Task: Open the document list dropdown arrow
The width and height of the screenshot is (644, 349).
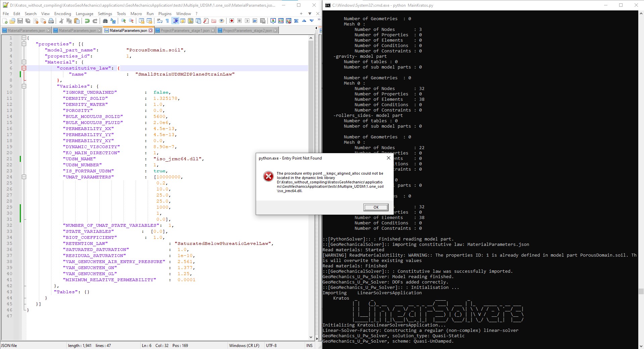Action: click(310, 14)
